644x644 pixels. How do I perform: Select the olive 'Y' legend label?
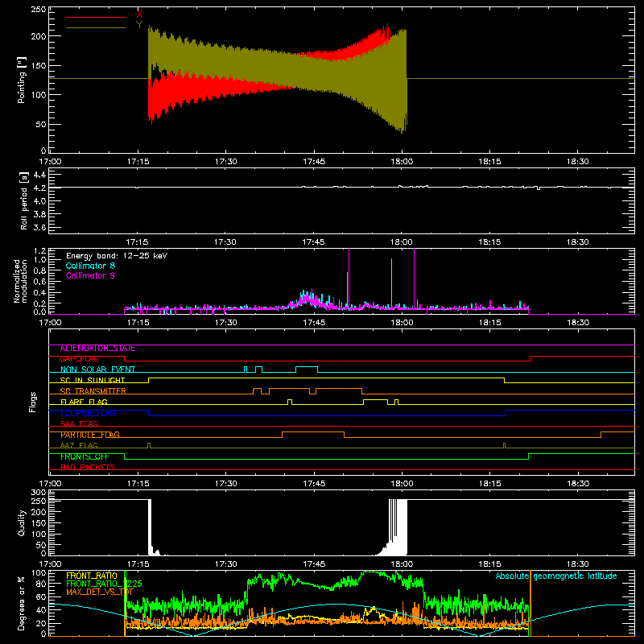point(139,25)
